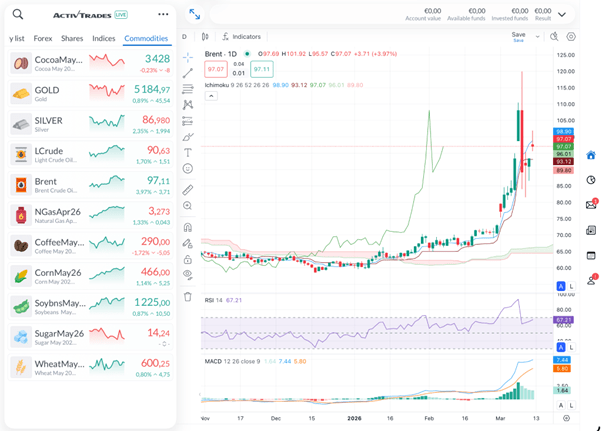The height and width of the screenshot is (431, 602).
Task: Toggle magnet mode for drawings
Action: click(188, 226)
